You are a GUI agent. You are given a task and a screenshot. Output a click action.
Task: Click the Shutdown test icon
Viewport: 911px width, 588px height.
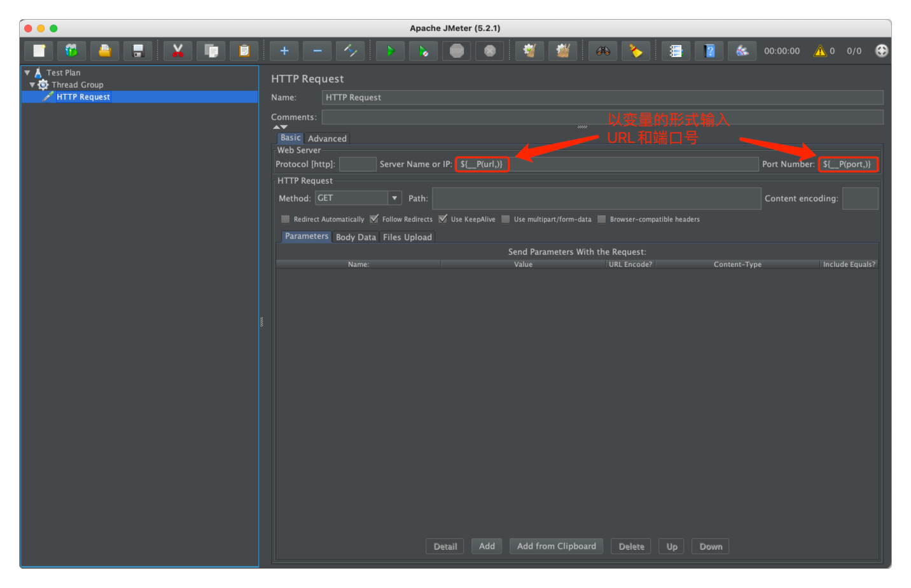[489, 51]
